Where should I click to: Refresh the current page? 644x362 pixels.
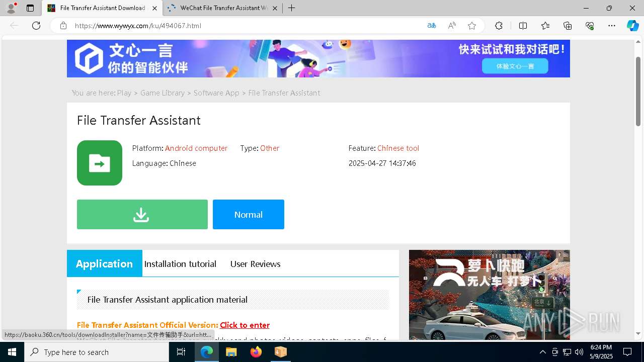click(x=36, y=26)
